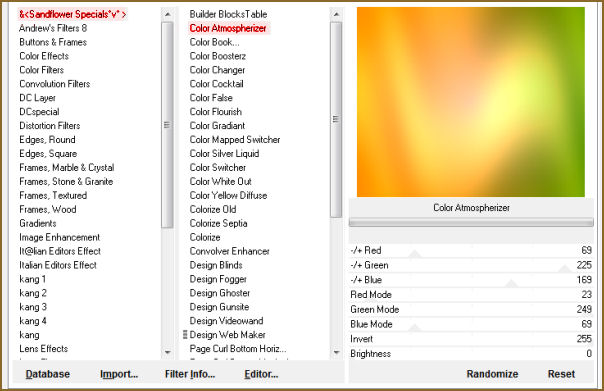Click the filter list scrollbar thumb
The height and width of the screenshot is (391, 604).
pos(336,119)
